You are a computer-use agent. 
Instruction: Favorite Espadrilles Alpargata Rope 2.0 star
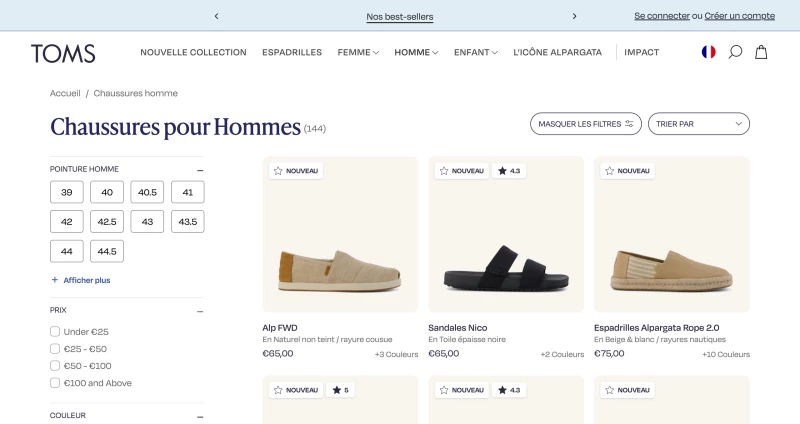610,171
